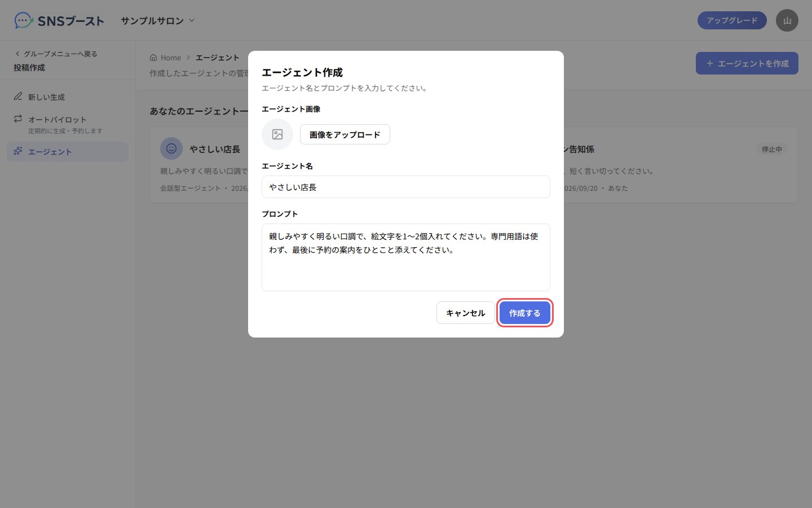The height and width of the screenshot is (508, 812).
Task: Click the Home breadcrumb link
Action: point(170,58)
